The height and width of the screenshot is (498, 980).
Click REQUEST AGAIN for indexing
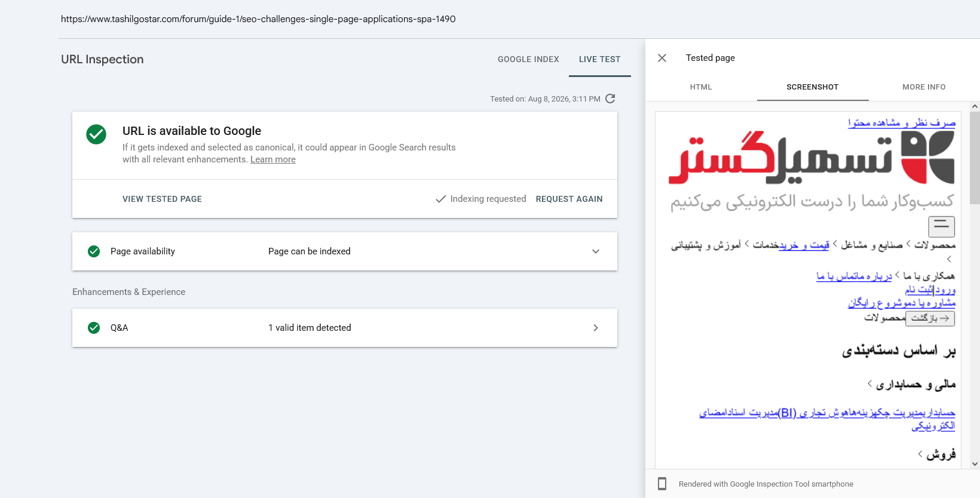point(569,199)
